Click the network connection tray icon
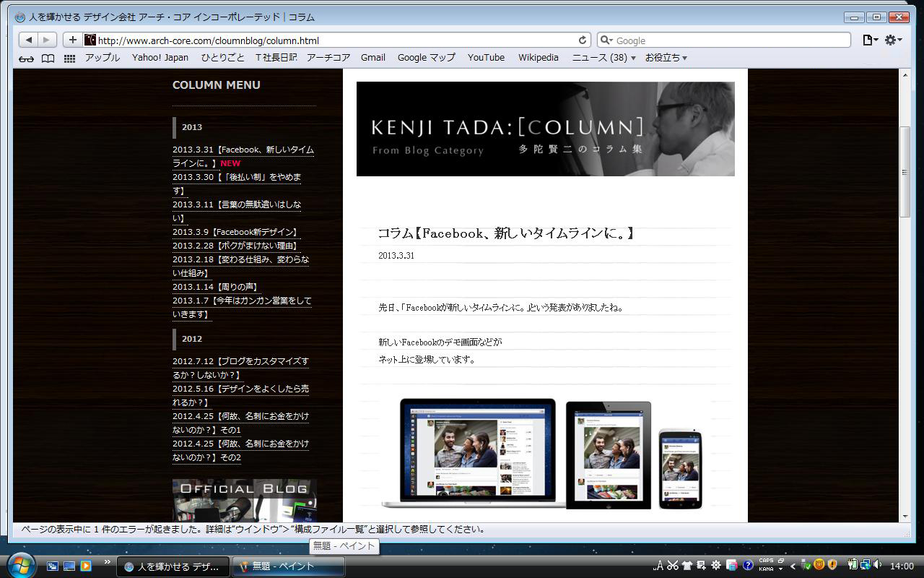924x578 pixels. tap(866, 565)
